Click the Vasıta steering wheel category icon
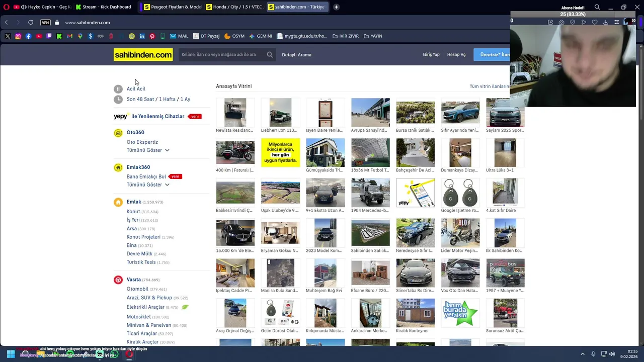Viewport: 644px width, 362px height. 118,280
